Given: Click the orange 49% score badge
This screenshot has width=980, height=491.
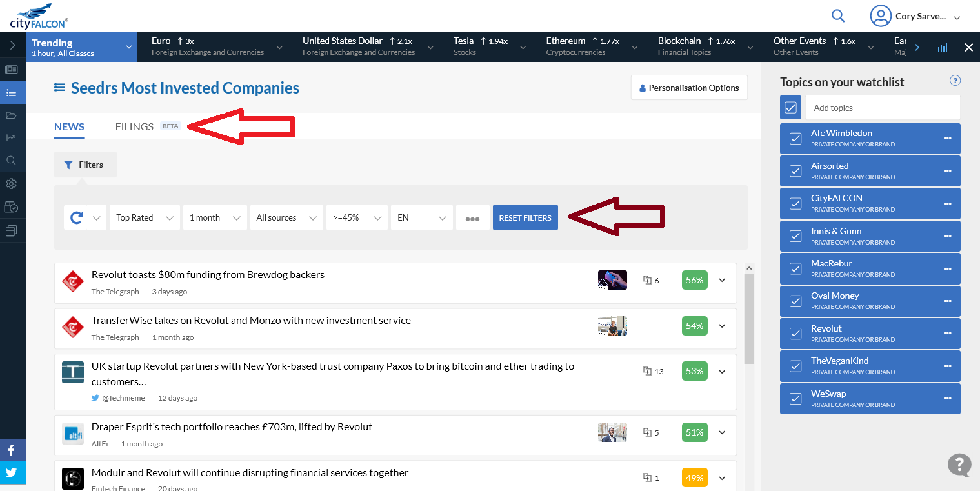Looking at the screenshot, I should pos(694,477).
